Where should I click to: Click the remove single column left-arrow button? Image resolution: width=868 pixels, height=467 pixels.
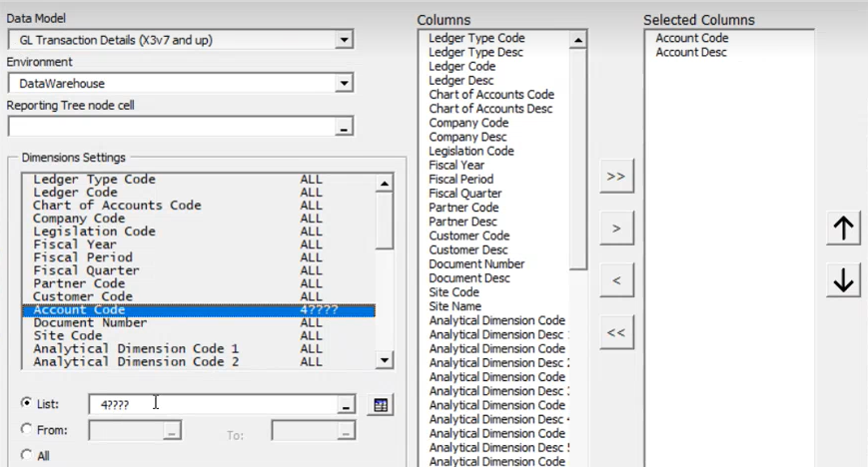click(x=616, y=280)
